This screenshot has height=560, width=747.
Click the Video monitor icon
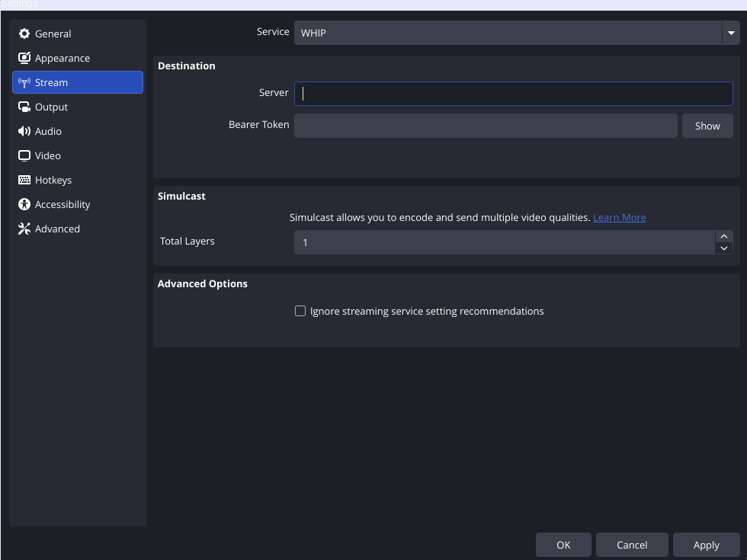point(24,155)
